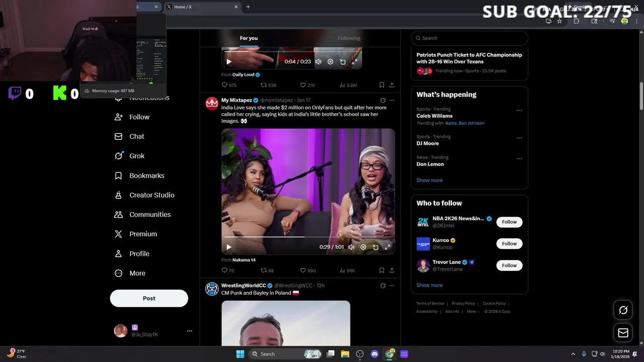Show more under What's happening
Viewport: 644px width, 362px height.
click(x=430, y=180)
